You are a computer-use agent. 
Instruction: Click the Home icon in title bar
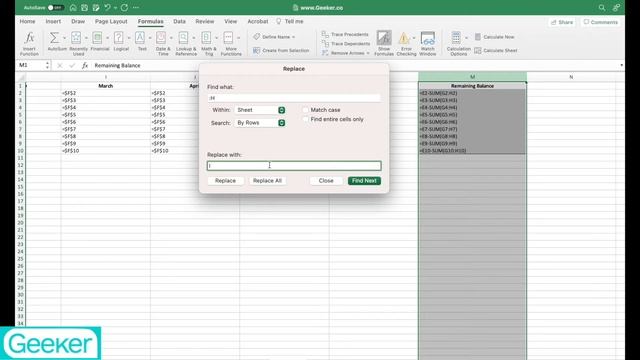[x=73, y=7]
